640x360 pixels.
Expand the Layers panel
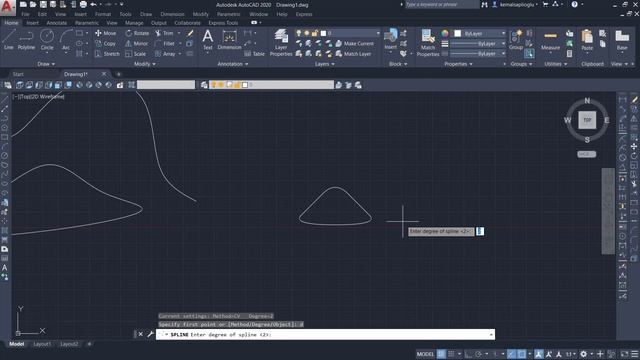pyautogui.click(x=325, y=64)
